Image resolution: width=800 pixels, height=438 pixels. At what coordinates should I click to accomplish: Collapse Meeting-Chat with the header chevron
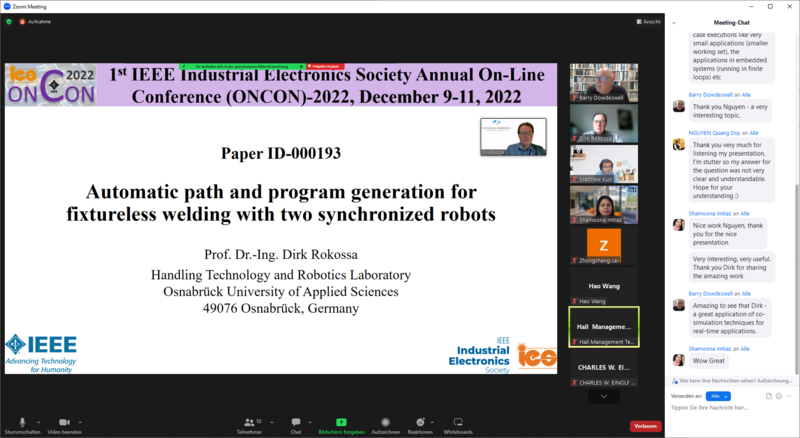[x=674, y=23]
